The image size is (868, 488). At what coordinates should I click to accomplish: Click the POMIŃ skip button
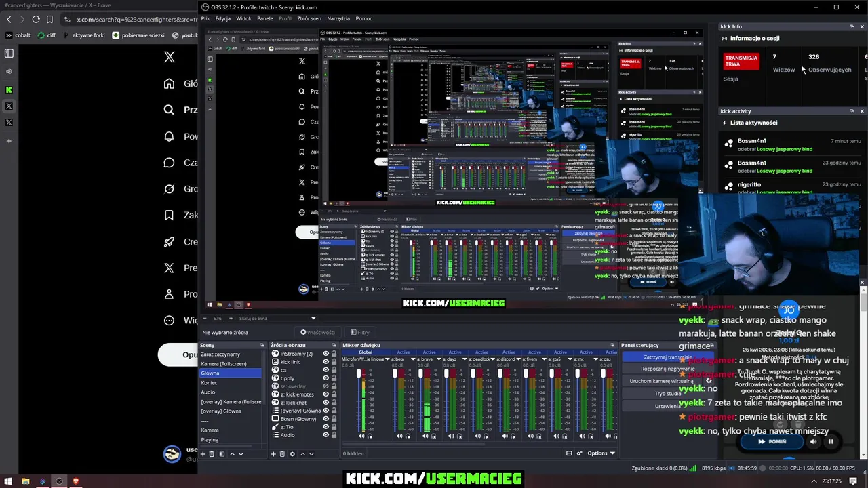[x=772, y=442]
